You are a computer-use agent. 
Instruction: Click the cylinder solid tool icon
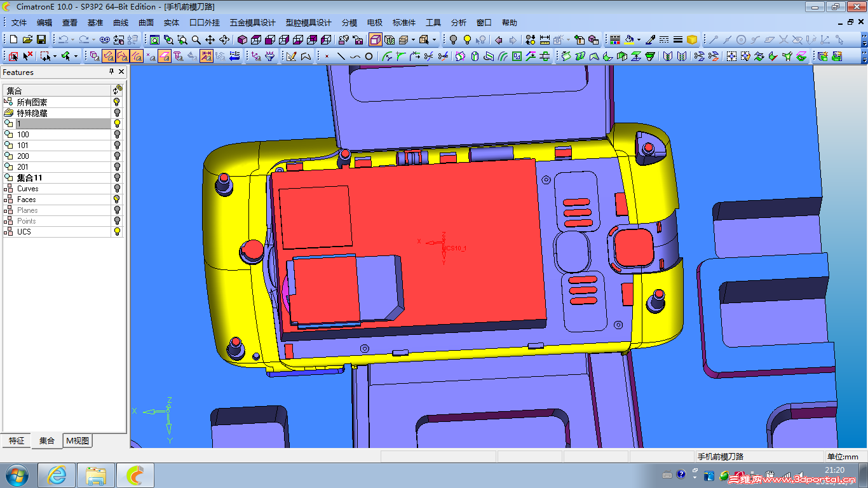[x=475, y=56]
